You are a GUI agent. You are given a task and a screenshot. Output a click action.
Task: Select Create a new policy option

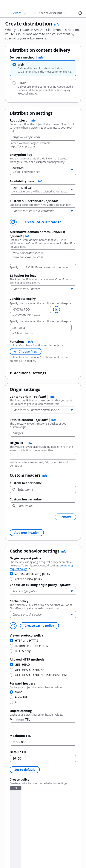[12, 578]
